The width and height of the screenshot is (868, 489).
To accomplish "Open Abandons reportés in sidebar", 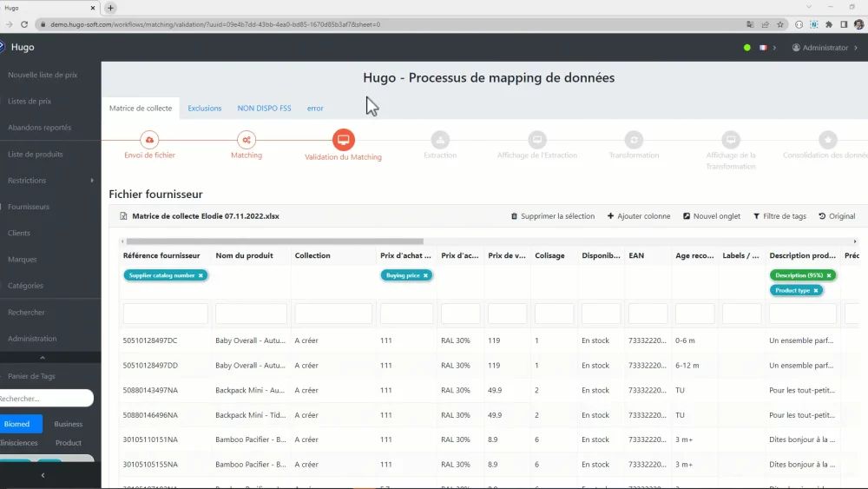I will (x=39, y=128).
